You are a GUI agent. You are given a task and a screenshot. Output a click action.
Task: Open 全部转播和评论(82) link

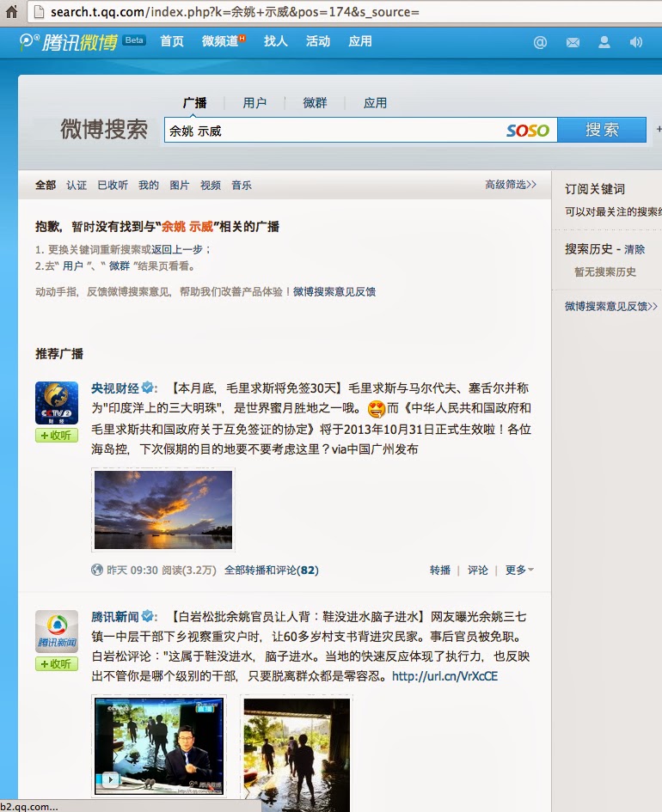272,571
